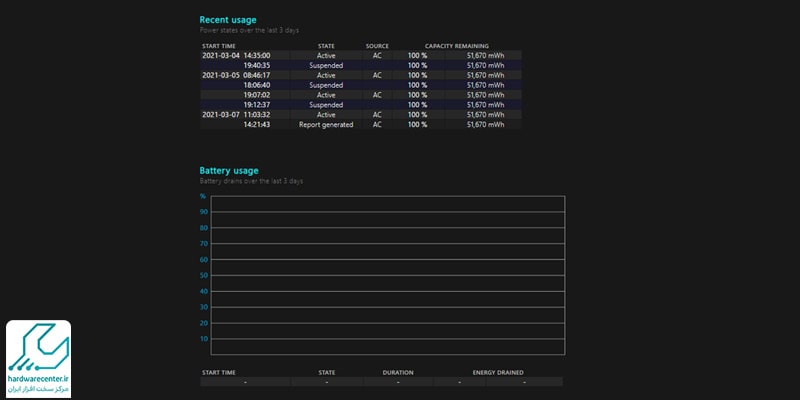Select "51,670 mWh" in the 08:46:17 row
The height and width of the screenshot is (400, 800).
point(485,75)
